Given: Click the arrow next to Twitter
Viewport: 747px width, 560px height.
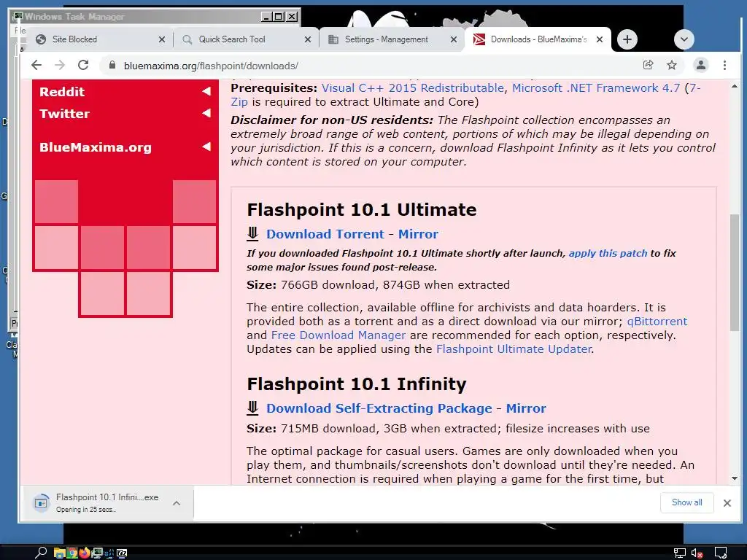Looking at the screenshot, I should coord(206,113).
